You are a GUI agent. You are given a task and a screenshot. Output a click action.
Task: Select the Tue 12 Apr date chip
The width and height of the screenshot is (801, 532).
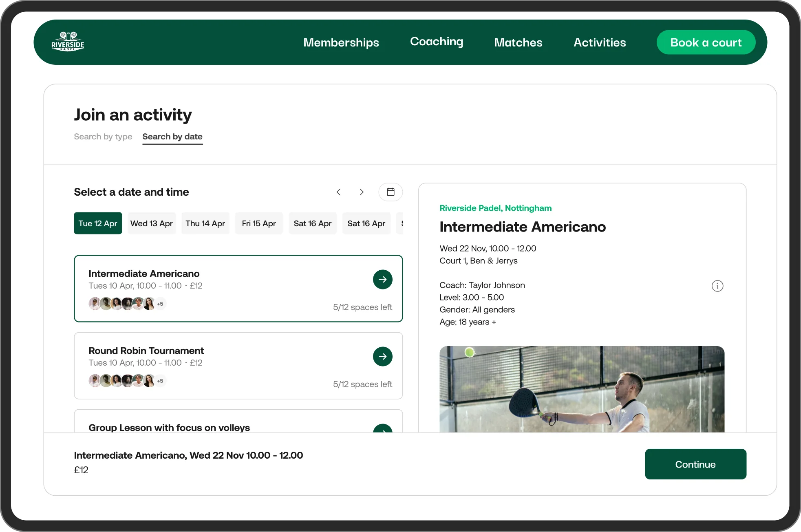click(x=98, y=223)
